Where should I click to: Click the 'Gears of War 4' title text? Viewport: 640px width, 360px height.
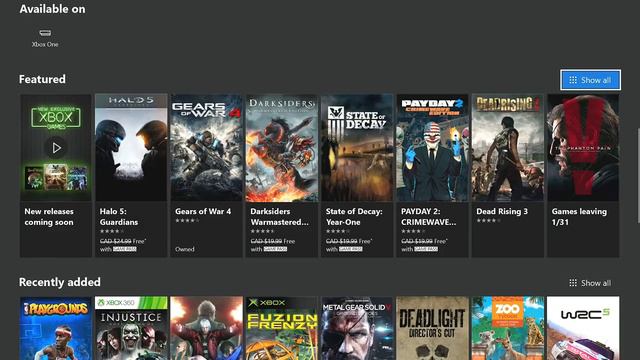point(203,211)
